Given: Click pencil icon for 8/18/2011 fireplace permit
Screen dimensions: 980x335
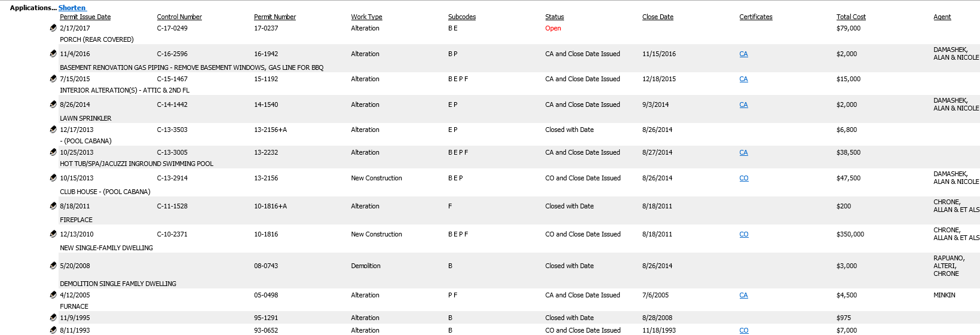Looking at the screenshot, I should pyautogui.click(x=53, y=205).
